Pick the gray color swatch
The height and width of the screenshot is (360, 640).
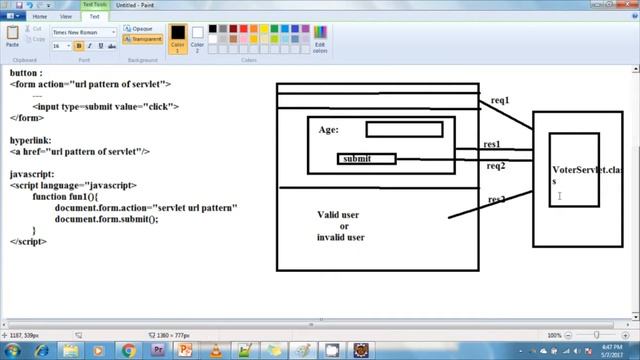tap(223, 29)
